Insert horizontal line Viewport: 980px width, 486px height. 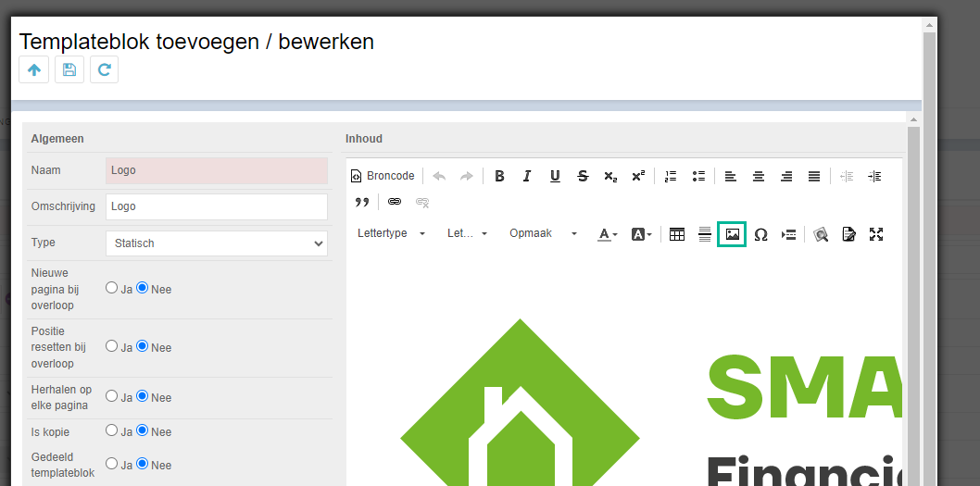(x=704, y=234)
